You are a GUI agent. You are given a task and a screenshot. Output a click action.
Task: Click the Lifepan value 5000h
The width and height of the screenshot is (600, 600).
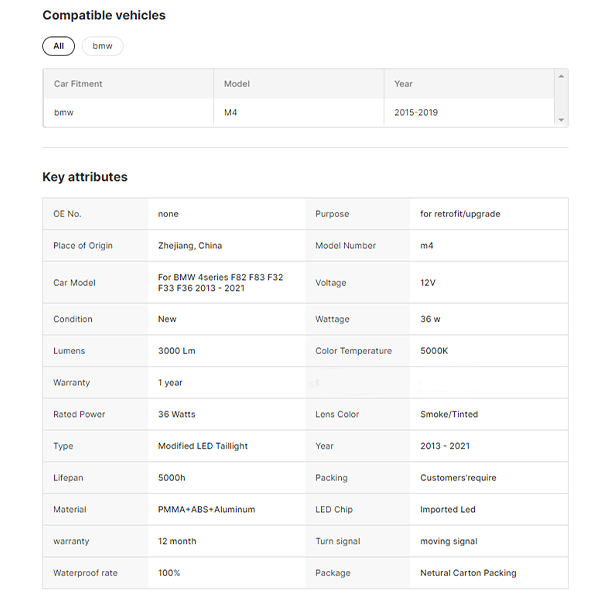pyautogui.click(x=172, y=478)
